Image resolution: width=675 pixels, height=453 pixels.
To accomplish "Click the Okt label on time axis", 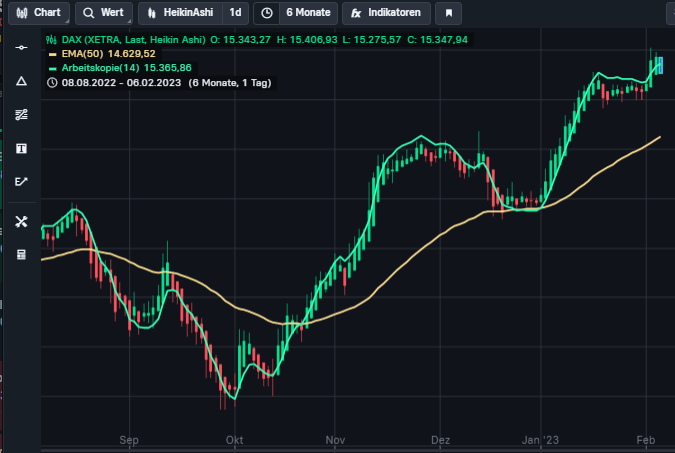I will tap(235, 440).
